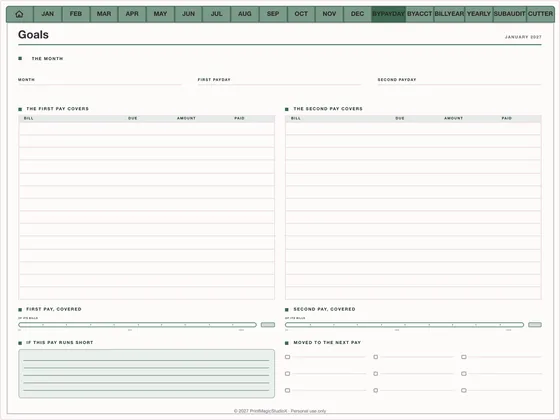560x420 pixels.
Task: Open the BYACCT tab
Action: [420, 14]
